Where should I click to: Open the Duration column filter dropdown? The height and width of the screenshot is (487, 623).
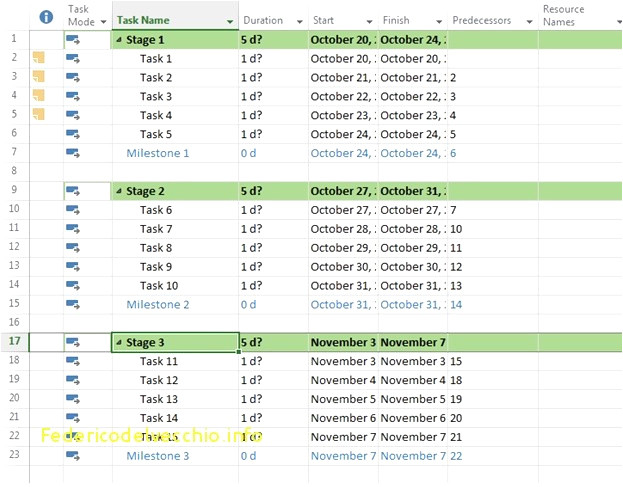299,21
